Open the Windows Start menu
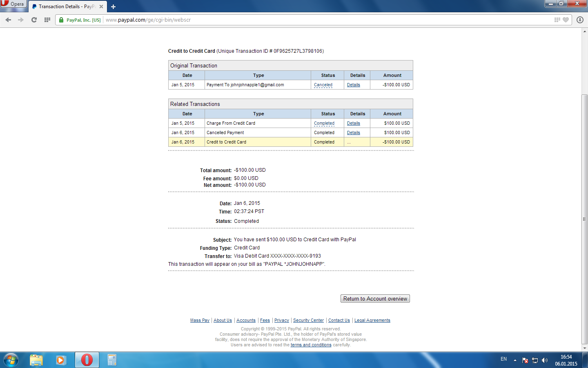The height and width of the screenshot is (368, 588). click(11, 360)
